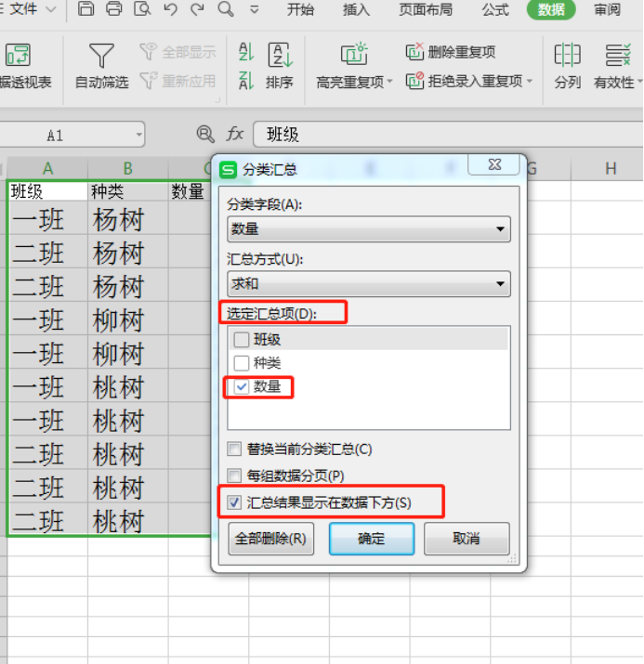The image size is (644, 664).
Task: Click the Redo arrow
Action: [197, 9]
